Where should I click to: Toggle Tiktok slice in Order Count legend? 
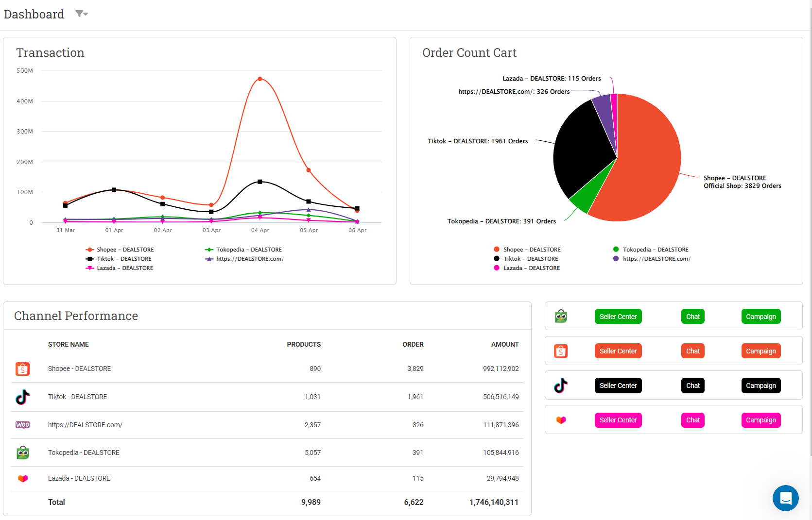pyautogui.click(x=526, y=259)
